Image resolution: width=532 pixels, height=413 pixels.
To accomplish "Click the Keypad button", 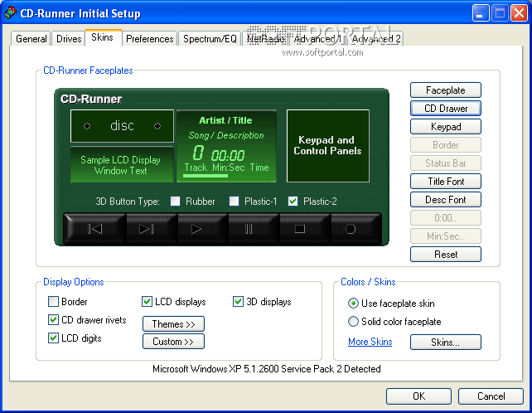I will tap(446, 127).
